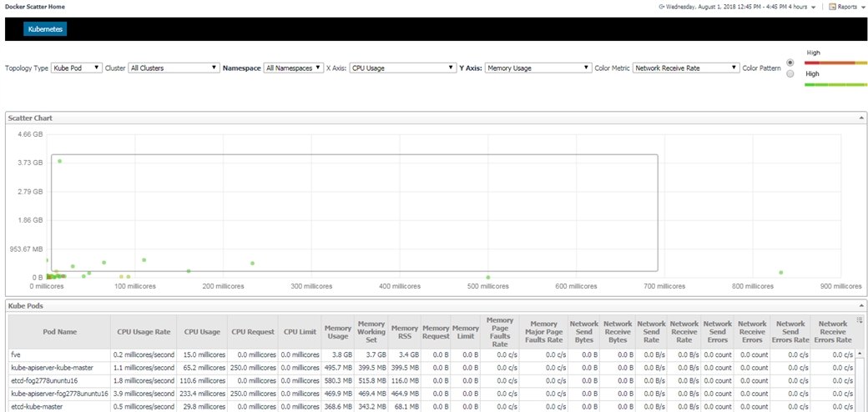Click the time range clock icon
The height and width of the screenshot is (412, 868).
pyautogui.click(x=662, y=8)
